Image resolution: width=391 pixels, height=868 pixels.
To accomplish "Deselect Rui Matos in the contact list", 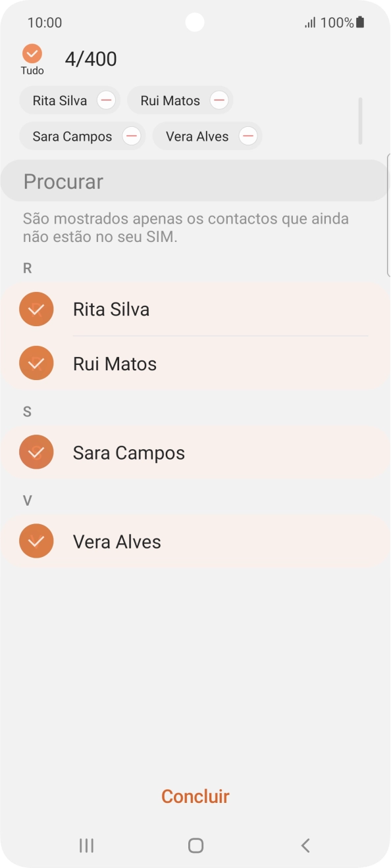I will 36,363.
